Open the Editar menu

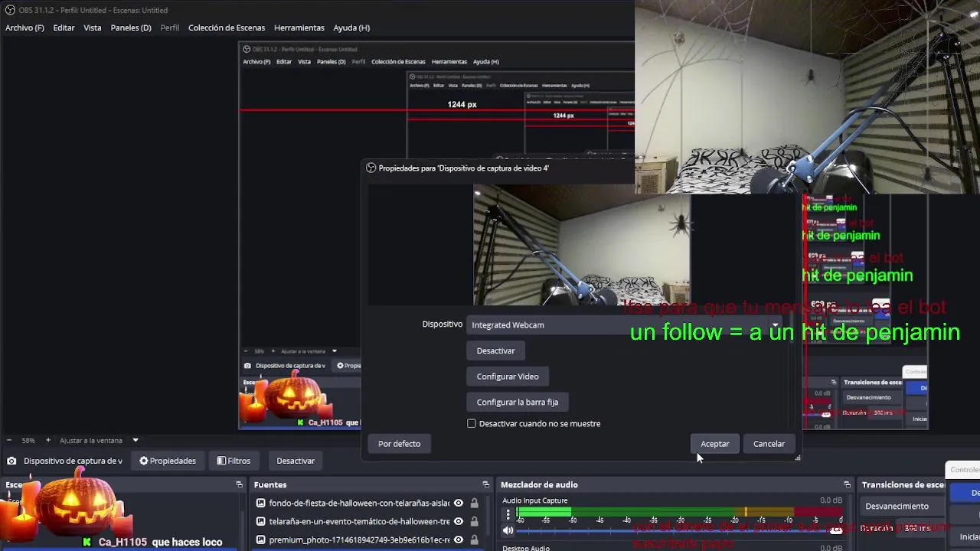pyautogui.click(x=64, y=28)
